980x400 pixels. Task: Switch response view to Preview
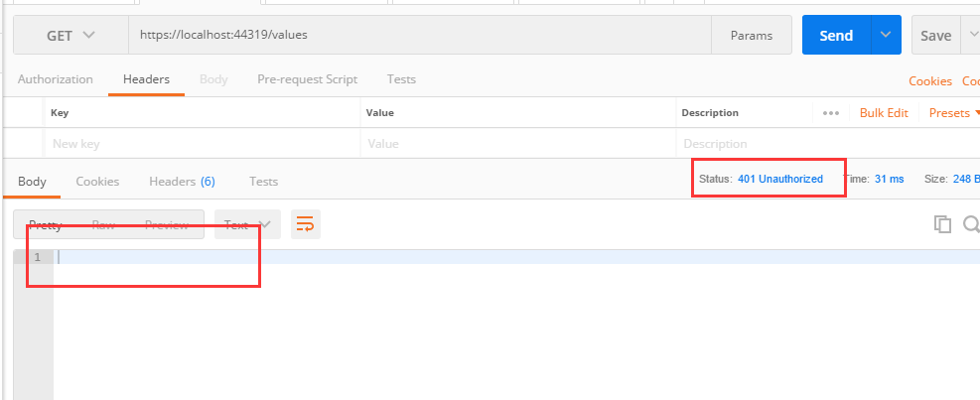pos(166,224)
